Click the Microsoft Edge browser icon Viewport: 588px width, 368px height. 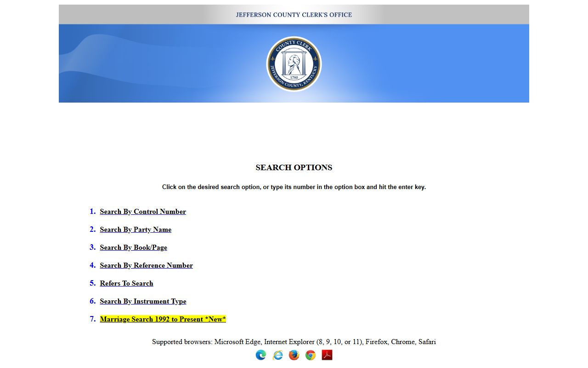(x=261, y=355)
